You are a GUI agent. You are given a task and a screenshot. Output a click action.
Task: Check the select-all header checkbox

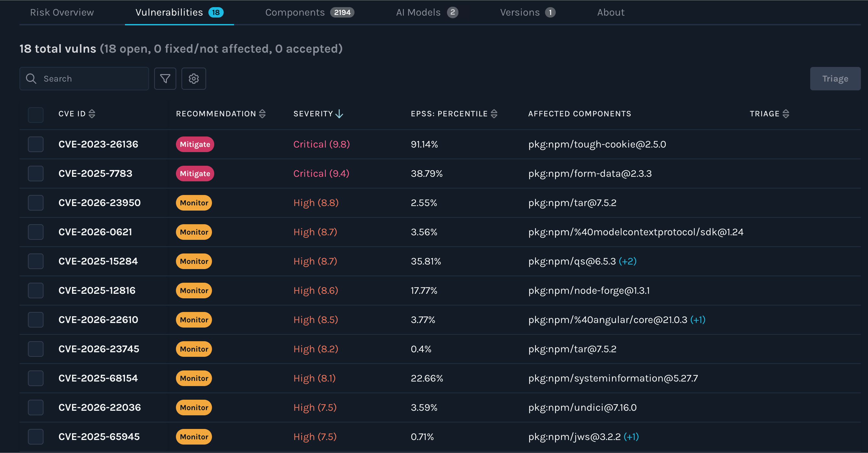pos(36,115)
